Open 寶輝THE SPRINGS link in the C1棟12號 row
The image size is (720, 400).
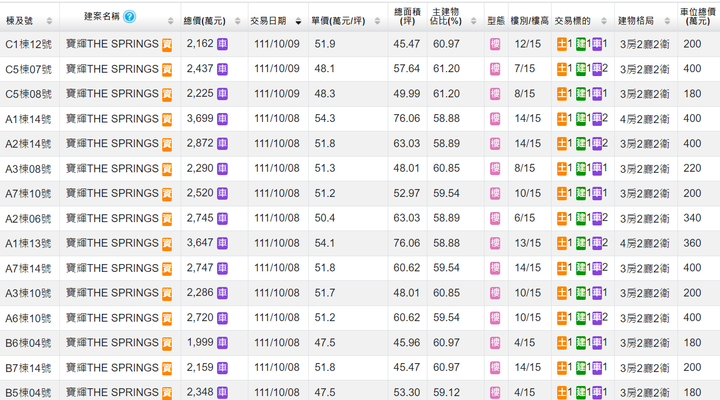click(x=112, y=44)
